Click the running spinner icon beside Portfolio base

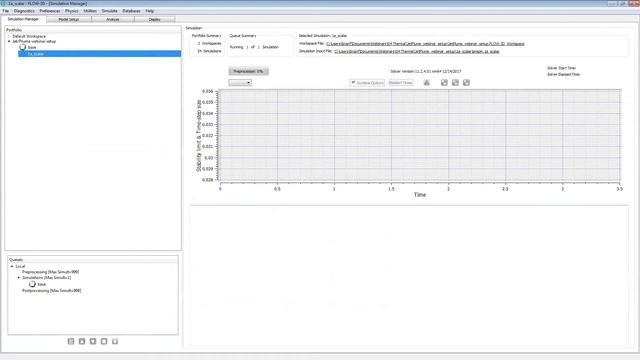22,47
